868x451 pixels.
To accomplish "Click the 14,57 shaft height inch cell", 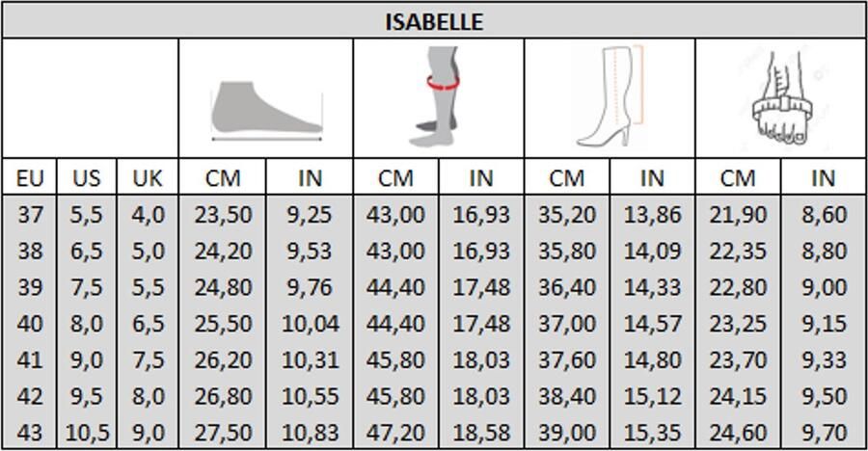I will (x=652, y=325).
